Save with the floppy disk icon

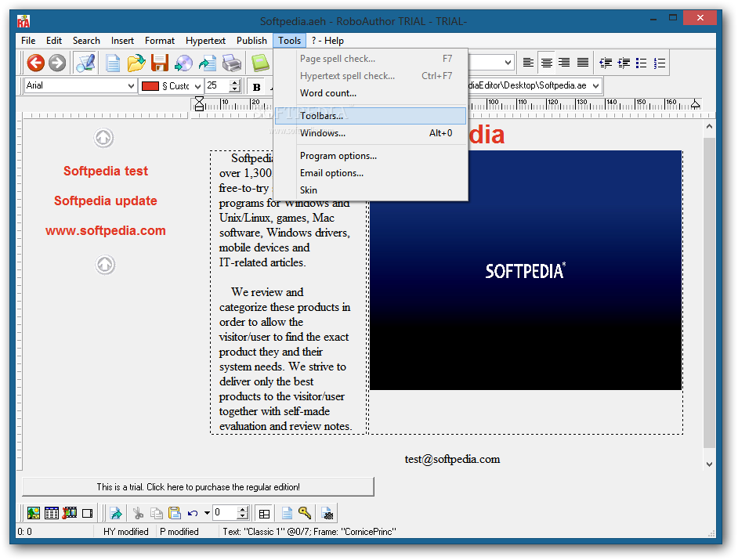click(x=160, y=63)
